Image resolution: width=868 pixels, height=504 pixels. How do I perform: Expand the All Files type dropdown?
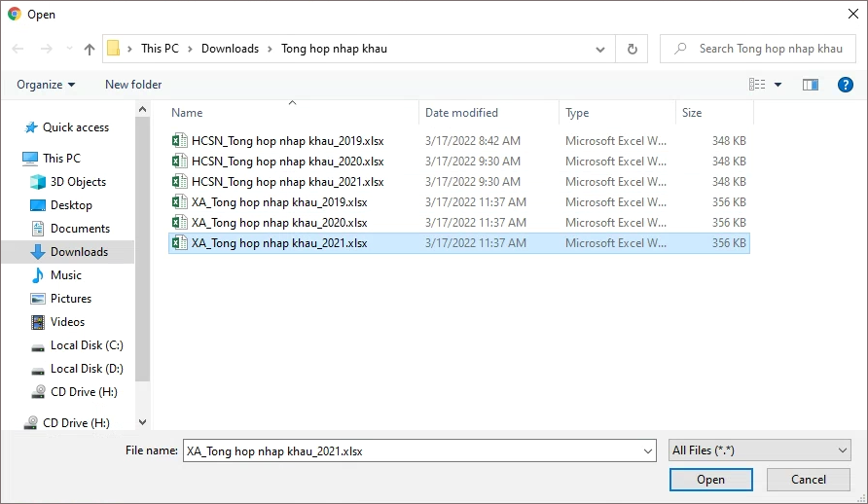pos(759,450)
